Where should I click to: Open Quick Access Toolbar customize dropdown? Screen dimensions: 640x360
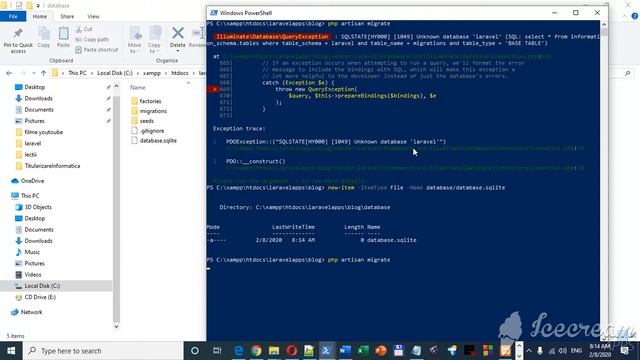[38, 6]
